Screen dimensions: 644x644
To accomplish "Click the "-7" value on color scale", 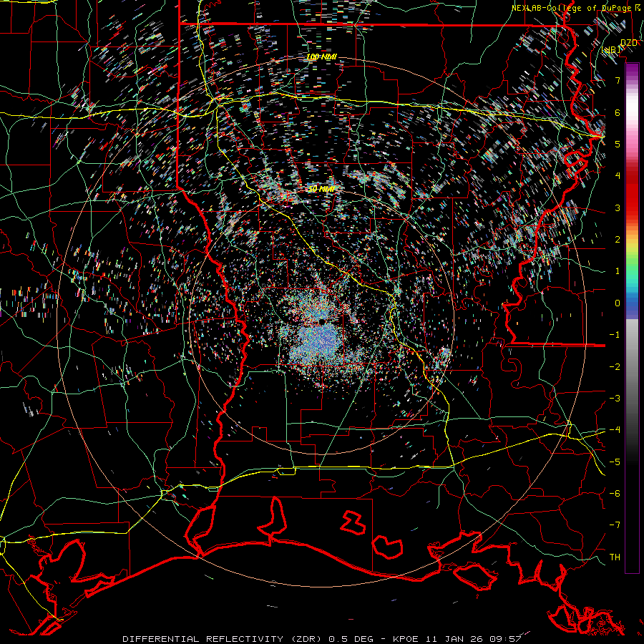I will coord(615,525).
